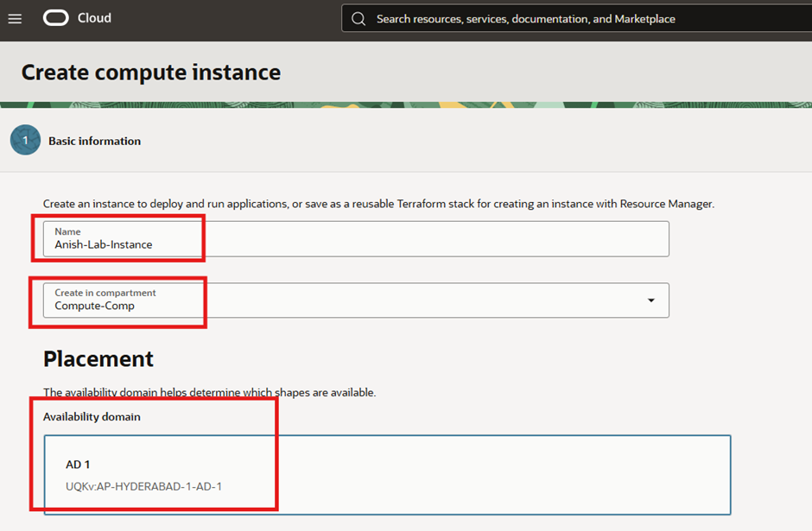The width and height of the screenshot is (812, 531).
Task: Click the Create compute instance page title
Action: (x=151, y=73)
